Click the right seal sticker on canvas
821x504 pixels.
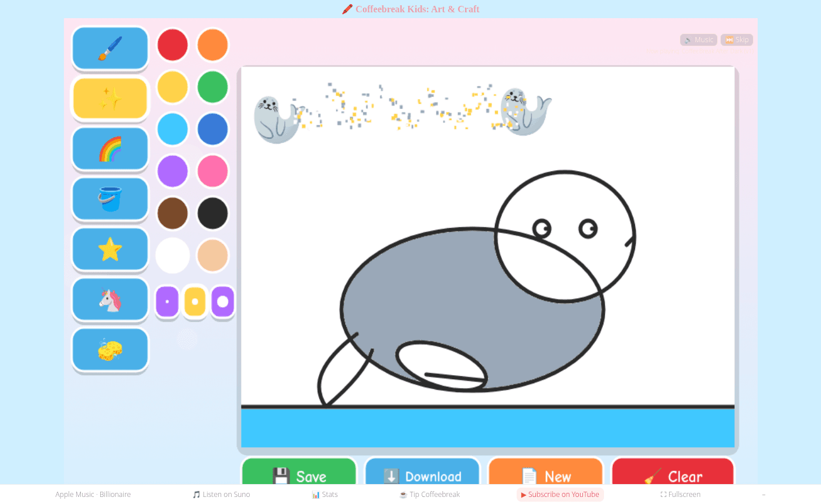(x=526, y=111)
